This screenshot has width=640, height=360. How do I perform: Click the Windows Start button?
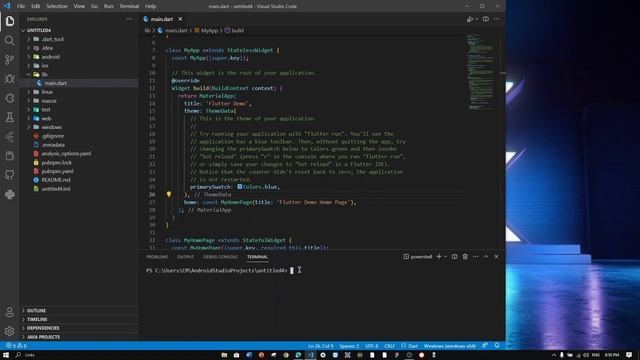pos(6,355)
